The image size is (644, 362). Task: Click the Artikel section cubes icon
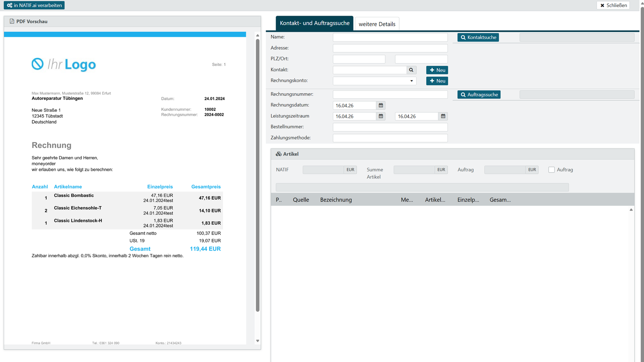click(279, 154)
